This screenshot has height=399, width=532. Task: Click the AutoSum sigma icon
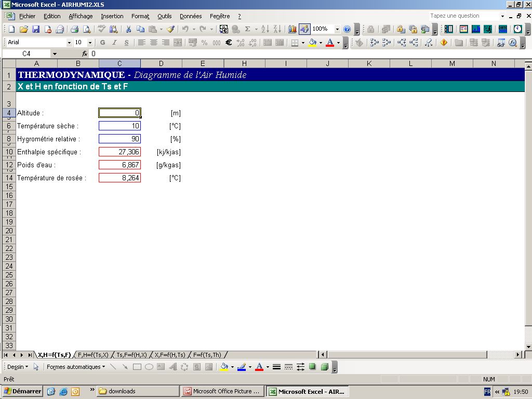tap(248, 29)
